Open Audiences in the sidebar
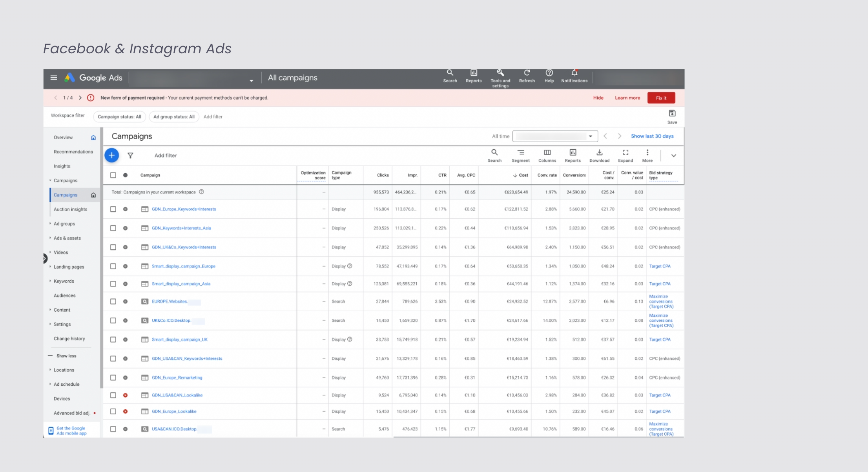868x472 pixels. click(x=65, y=296)
